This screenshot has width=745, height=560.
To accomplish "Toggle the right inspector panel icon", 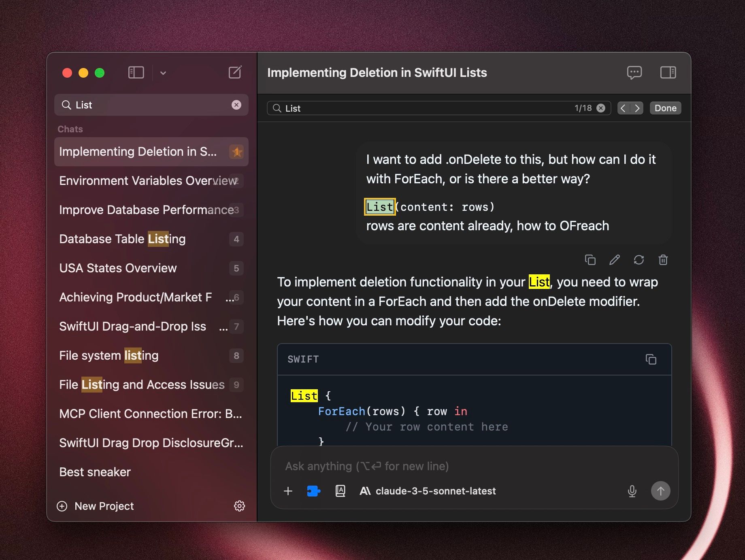I will coord(668,72).
